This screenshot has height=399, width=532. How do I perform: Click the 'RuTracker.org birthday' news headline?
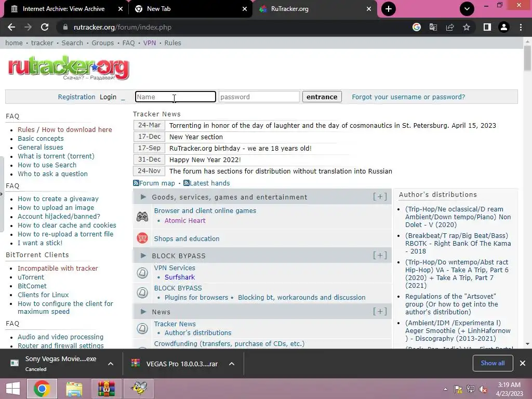tap(240, 148)
